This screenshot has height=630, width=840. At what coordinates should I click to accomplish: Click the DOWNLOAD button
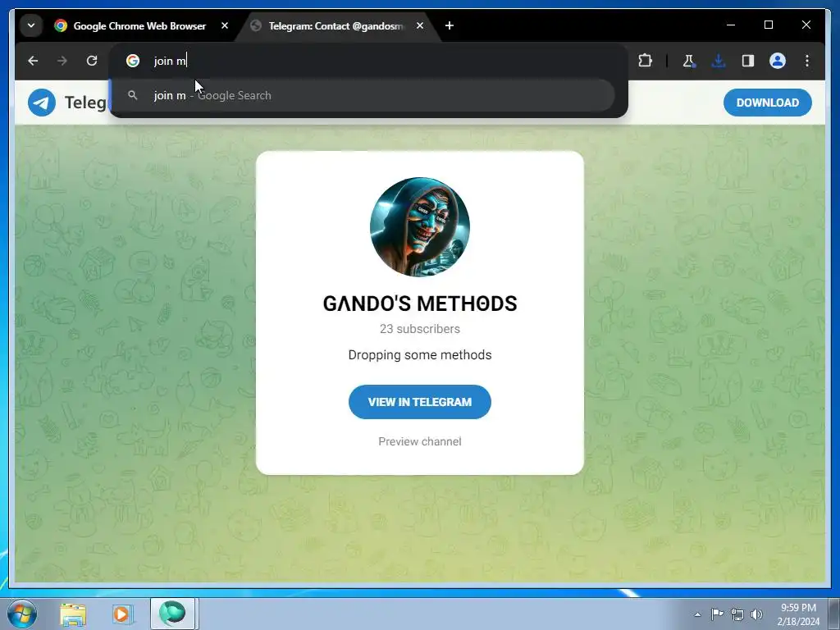767,103
